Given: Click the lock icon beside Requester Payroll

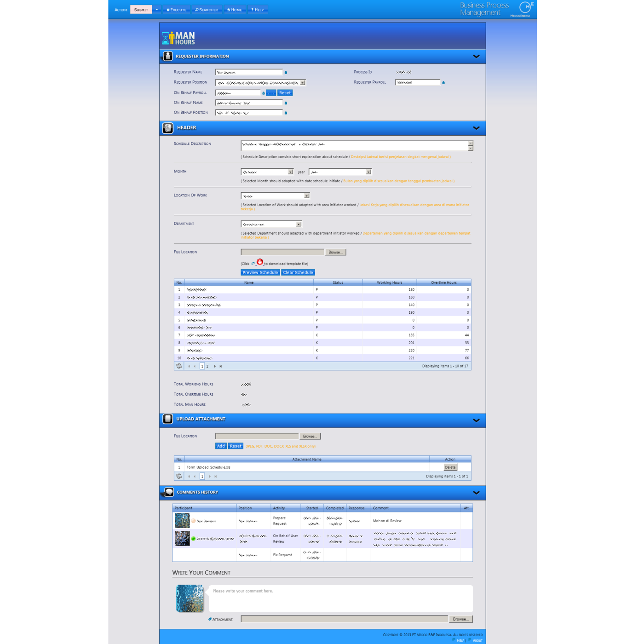Looking at the screenshot, I should pos(443,83).
